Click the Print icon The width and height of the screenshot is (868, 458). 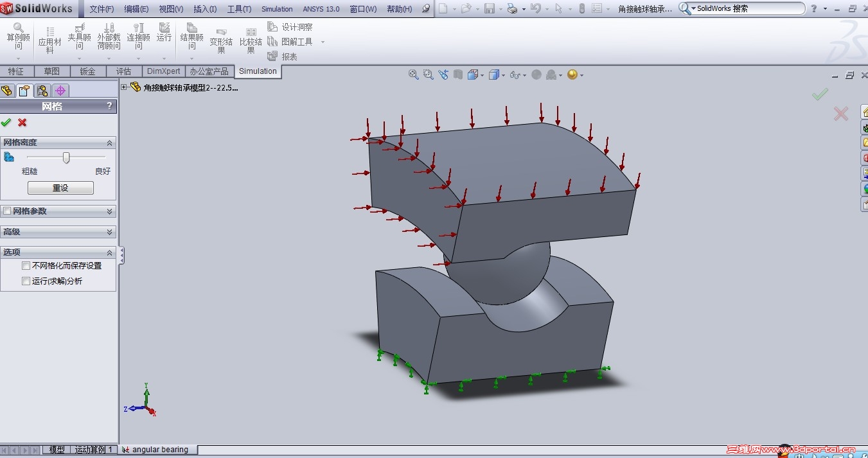[x=512, y=9]
